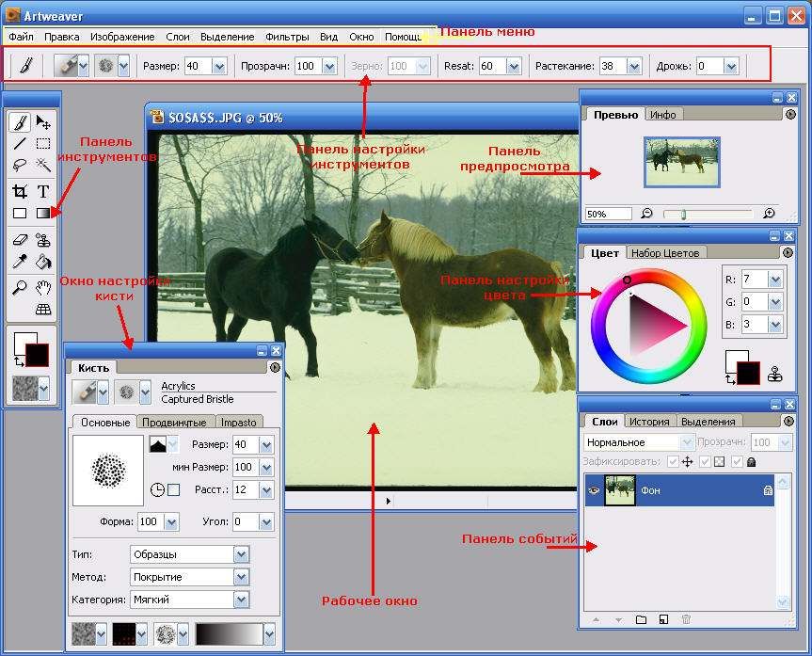Expand the Категория dropdown showing Мягкий
812x656 pixels.
point(241,600)
